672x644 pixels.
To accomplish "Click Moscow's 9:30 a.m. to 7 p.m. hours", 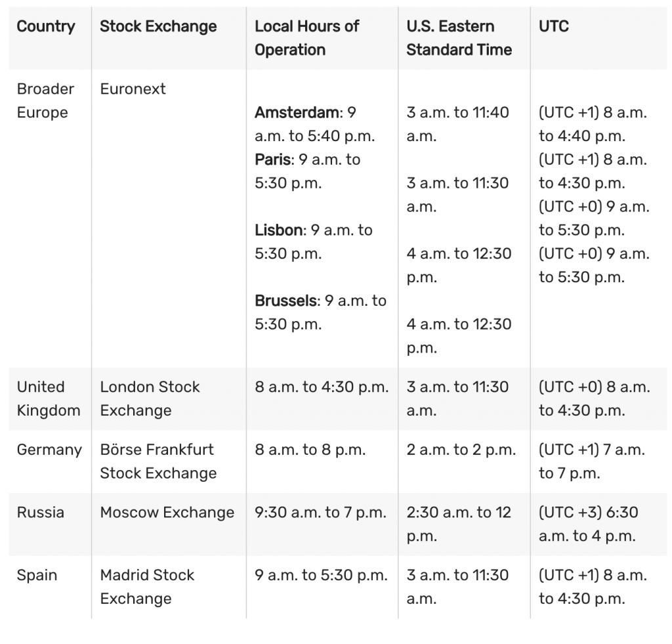I will point(320,513).
